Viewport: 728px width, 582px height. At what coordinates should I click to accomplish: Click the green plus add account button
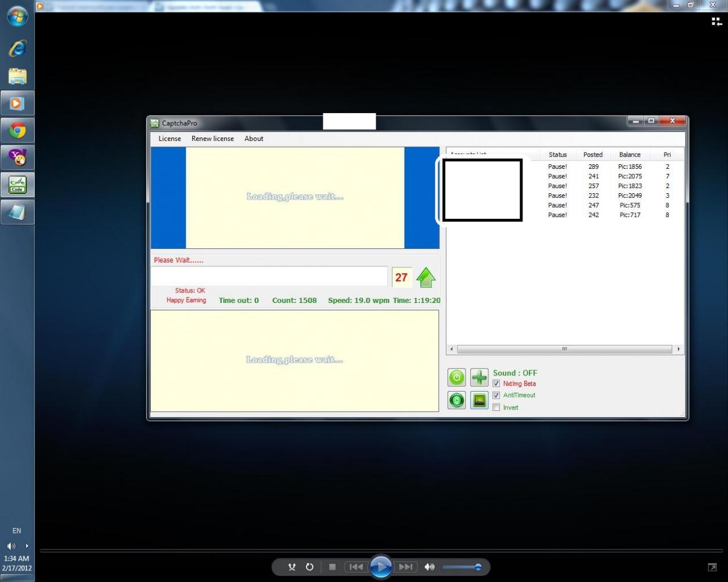coord(480,378)
